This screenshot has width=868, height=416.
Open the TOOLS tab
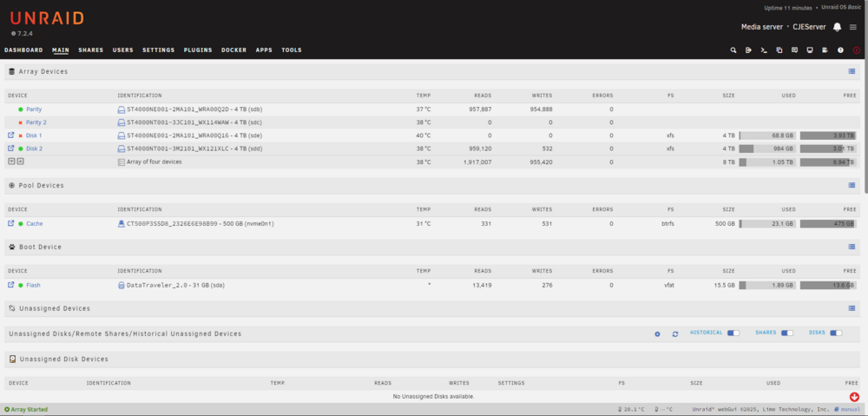(291, 50)
